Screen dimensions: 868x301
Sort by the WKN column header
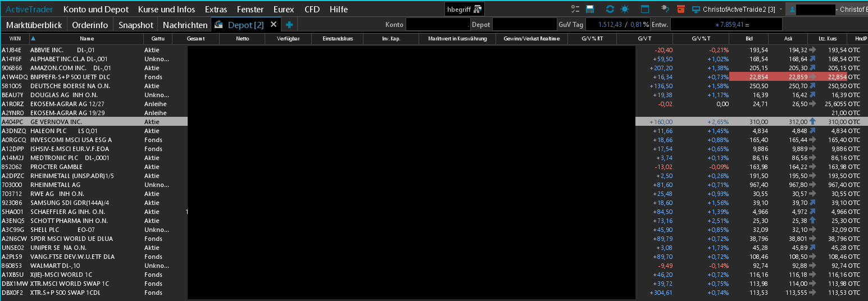pos(15,39)
